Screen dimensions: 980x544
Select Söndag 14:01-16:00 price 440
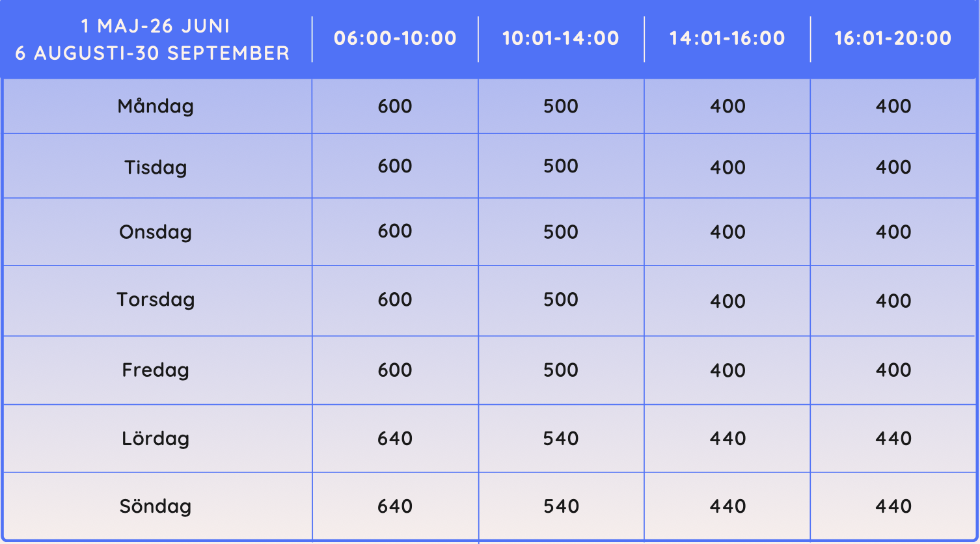click(x=728, y=506)
